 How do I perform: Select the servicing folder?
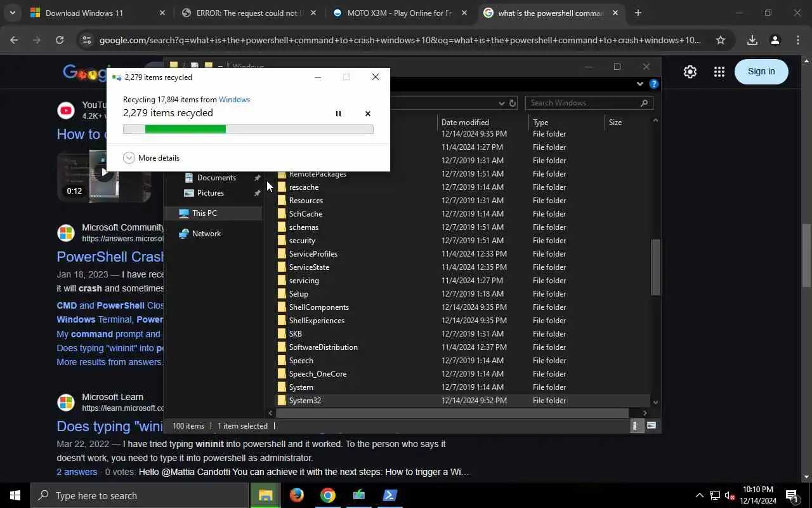click(x=304, y=281)
